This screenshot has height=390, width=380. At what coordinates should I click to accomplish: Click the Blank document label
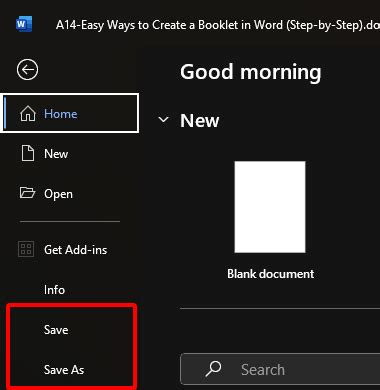pyautogui.click(x=270, y=274)
